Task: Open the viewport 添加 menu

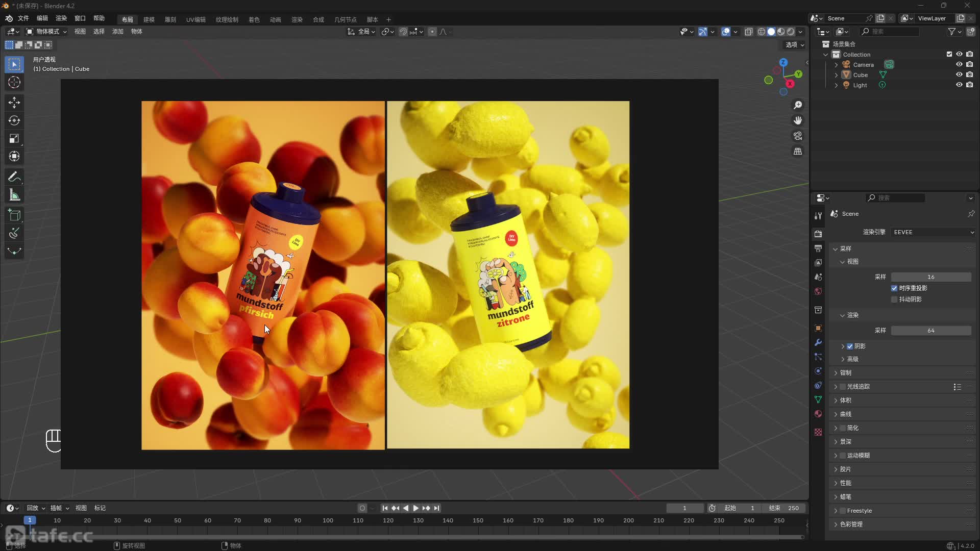Action: tap(118, 32)
